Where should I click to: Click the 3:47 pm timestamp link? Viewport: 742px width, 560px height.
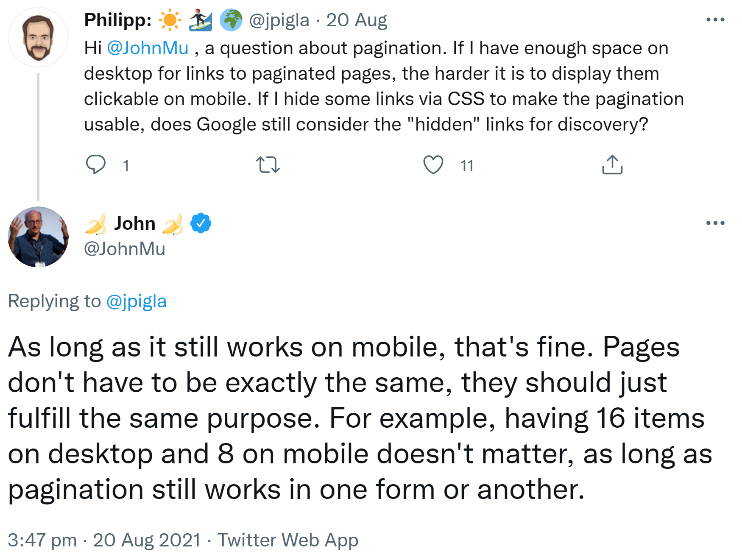(43, 540)
